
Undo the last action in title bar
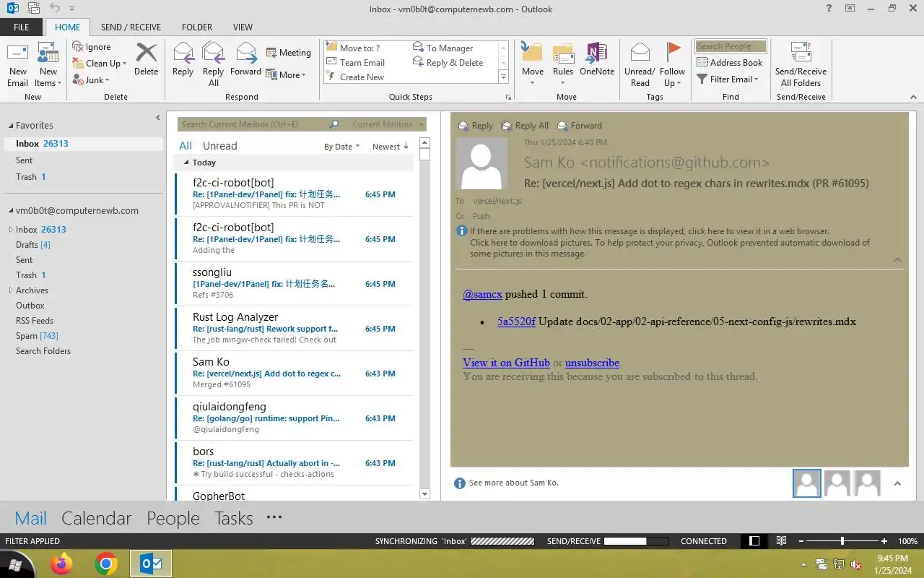click(55, 9)
